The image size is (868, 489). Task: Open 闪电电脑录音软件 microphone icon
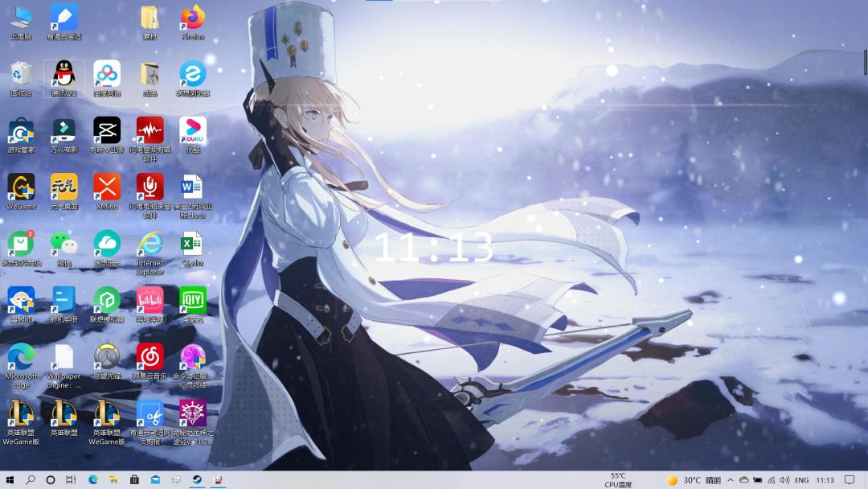click(150, 196)
